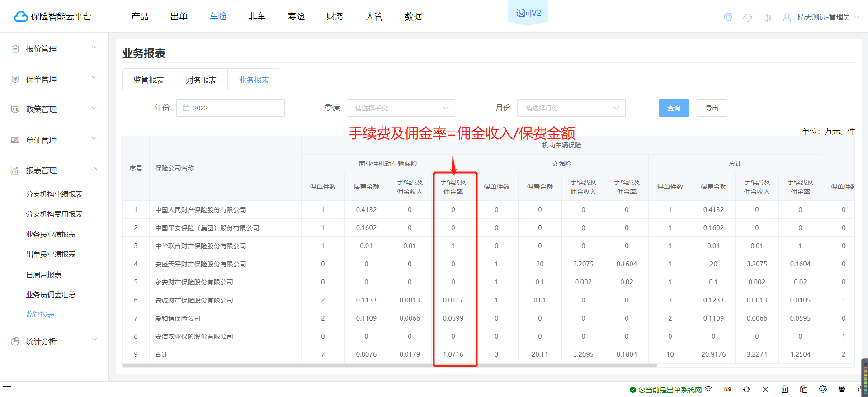Image resolution: width=868 pixels, height=397 pixels.
Task: Open the 寿险 top menu
Action: coord(296,16)
